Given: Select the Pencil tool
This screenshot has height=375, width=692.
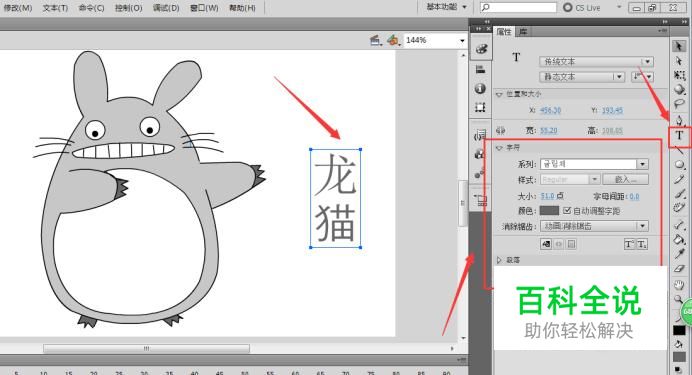Looking at the screenshot, I should click(679, 179).
